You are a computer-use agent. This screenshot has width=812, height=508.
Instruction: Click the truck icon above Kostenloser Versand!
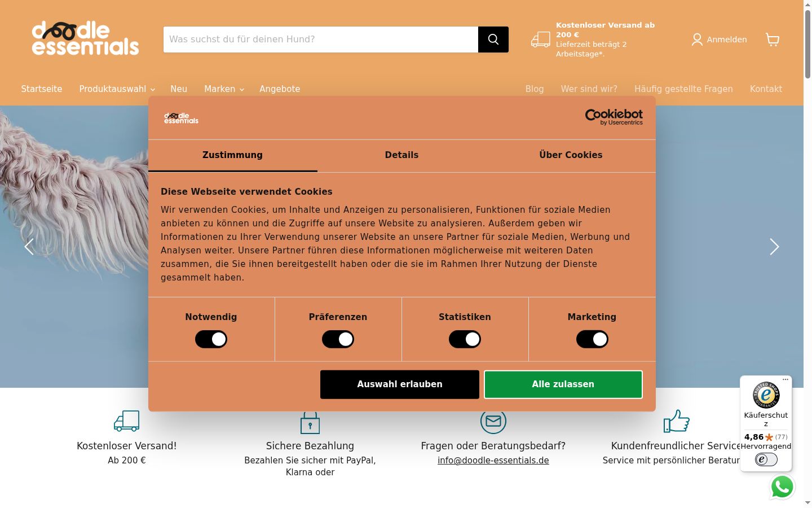point(127,421)
